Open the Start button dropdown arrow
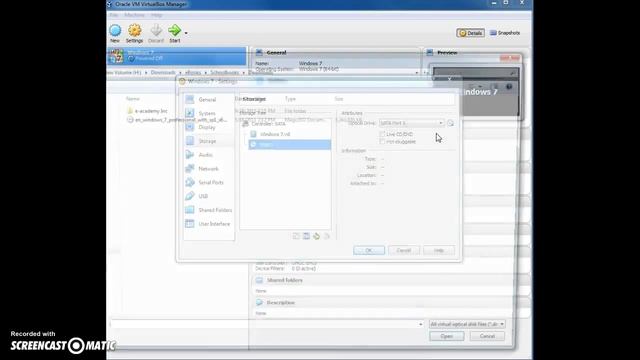Image resolution: width=640 pixels, height=360 pixels. 186,33
